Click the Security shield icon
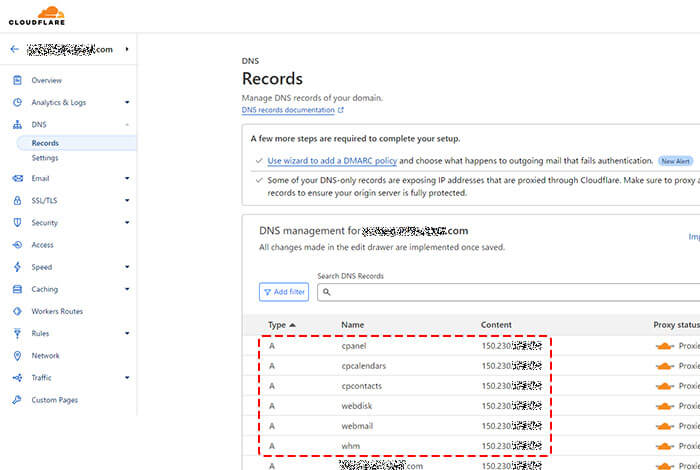 coord(17,222)
